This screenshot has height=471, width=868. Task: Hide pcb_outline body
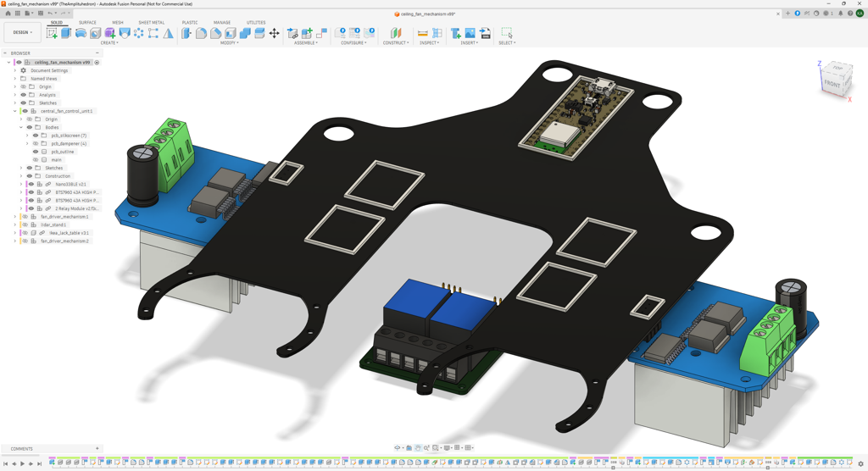(36, 152)
